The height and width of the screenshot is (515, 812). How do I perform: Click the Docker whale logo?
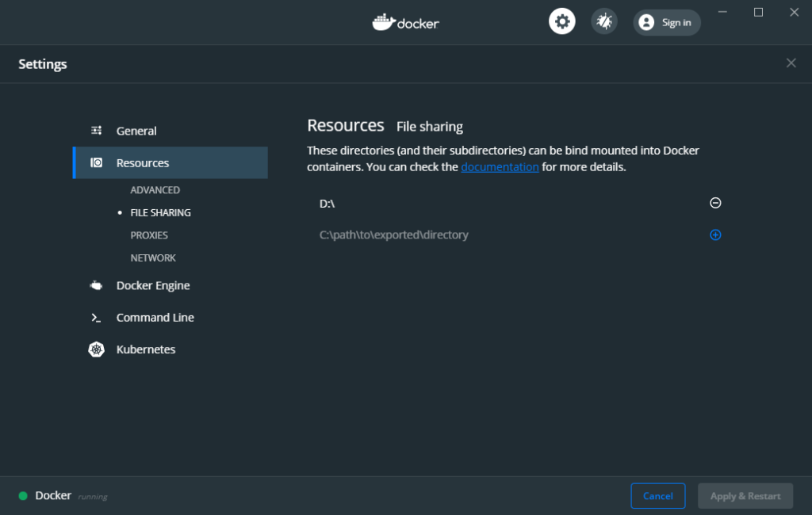[x=405, y=22]
